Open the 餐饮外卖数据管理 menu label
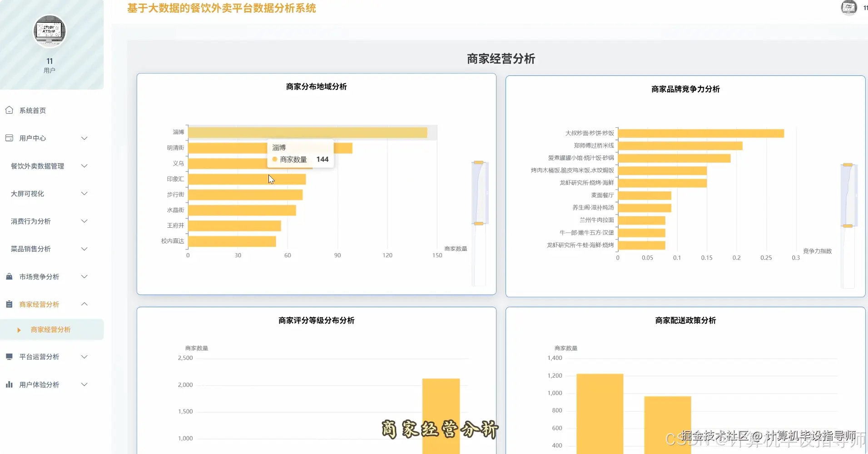This screenshot has height=454, width=868. click(x=37, y=166)
